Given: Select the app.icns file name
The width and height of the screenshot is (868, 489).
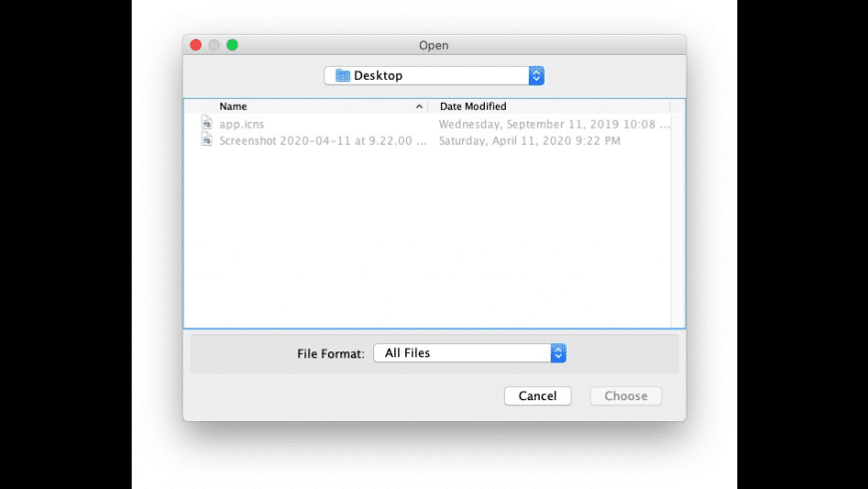Looking at the screenshot, I should click(x=241, y=124).
